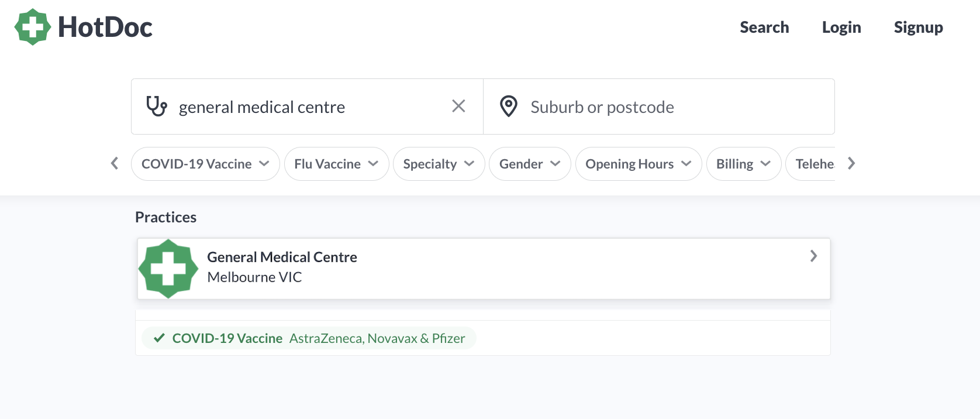Open the Login page
Screen dimensions: 980x419
click(x=841, y=28)
